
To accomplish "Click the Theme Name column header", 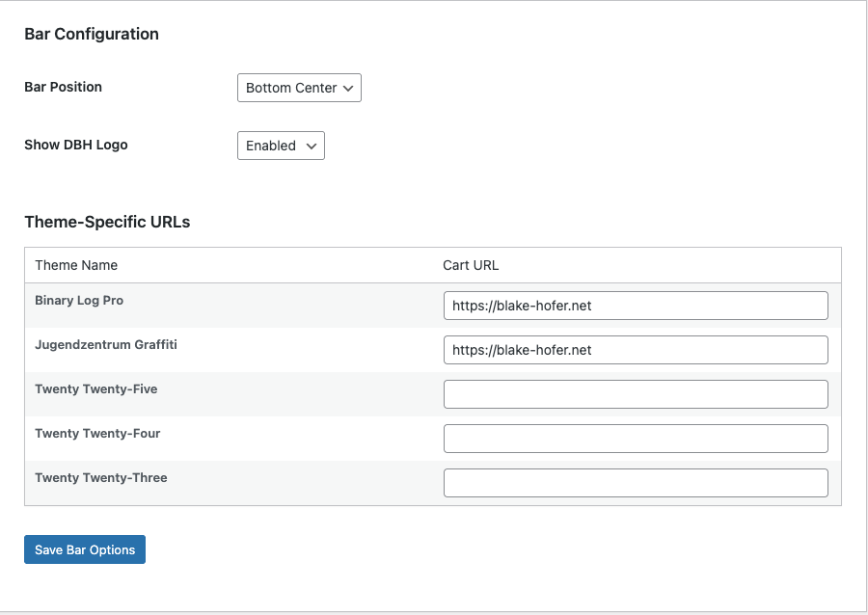I will 76,265.
